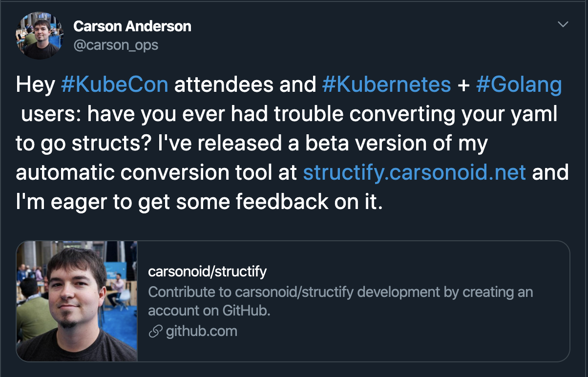This screenshot has height=377, width=588.
Task: Open the Carson Anderson display name
Action: [x=132, y=26]
